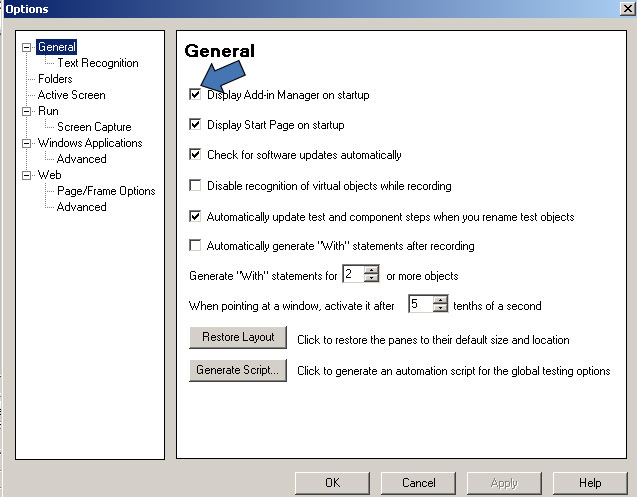This screenshot has width=637, height=497.
Task: Toggle Check for software updates automatically
Action: [x=195, y=154]
